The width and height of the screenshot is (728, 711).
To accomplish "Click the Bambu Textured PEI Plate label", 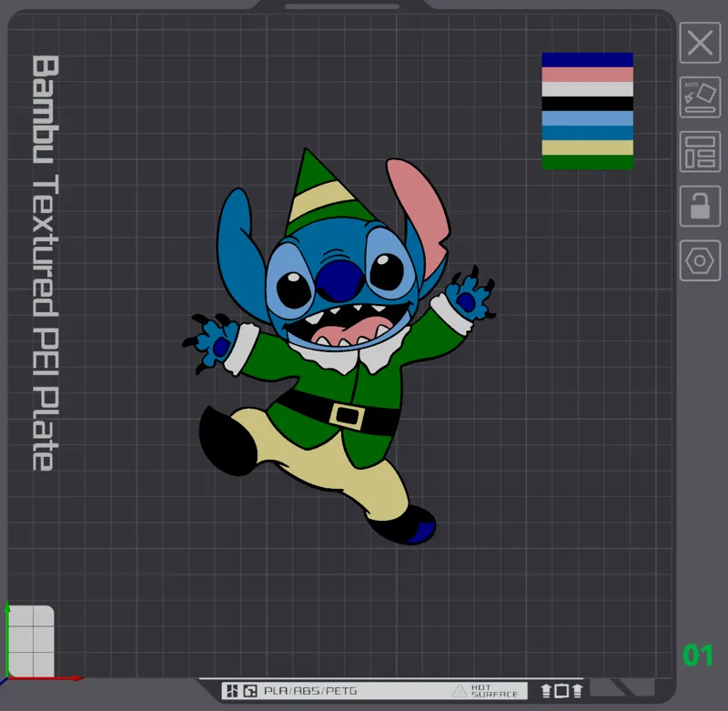I will tap(45, 263).
